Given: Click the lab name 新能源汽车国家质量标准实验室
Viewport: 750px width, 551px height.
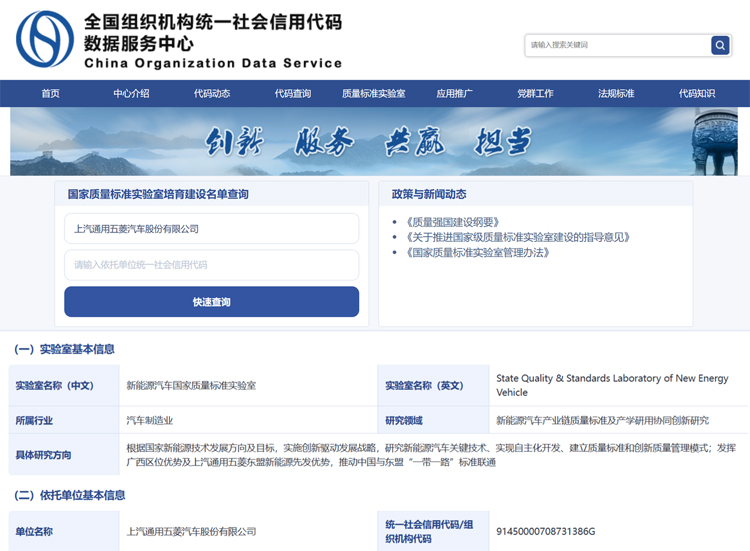Looking at the screenshot, I should (191, 386).
